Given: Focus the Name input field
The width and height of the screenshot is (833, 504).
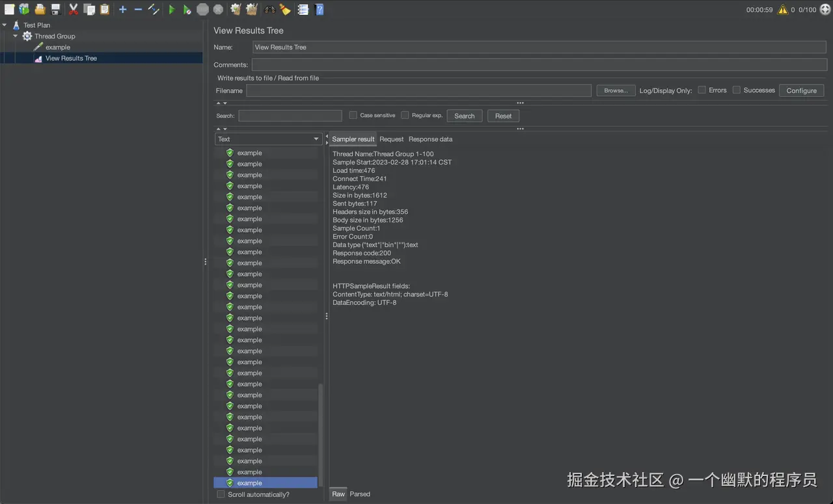Looking at the screenshot, I should [541, 47].
